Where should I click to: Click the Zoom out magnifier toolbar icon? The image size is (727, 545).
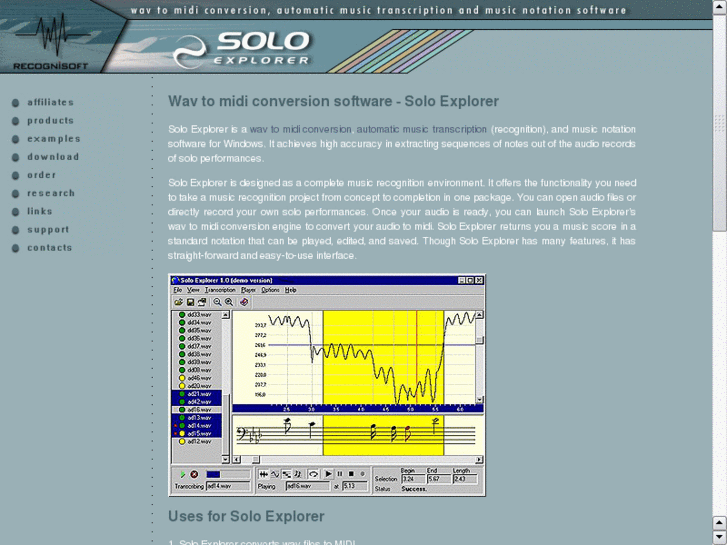click(x=217, y=302)
